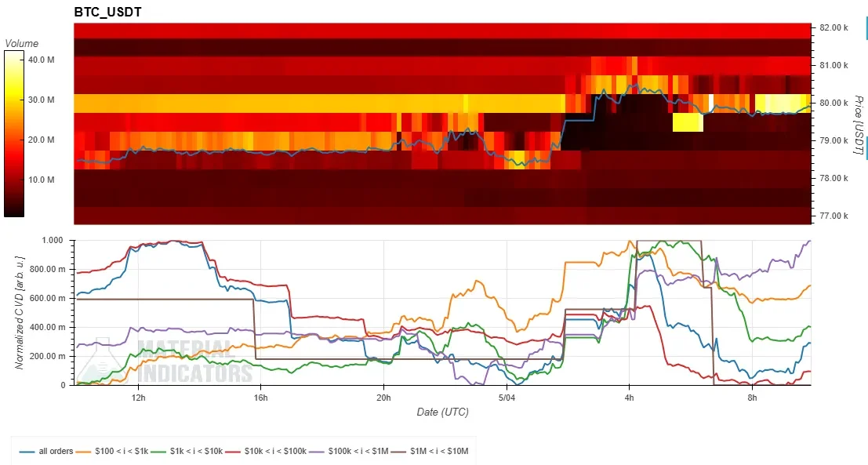Hide the '$100k < i < $1M' legend series
The width and height of the screenshot is (868, 465).
click(x=349, y=451)
